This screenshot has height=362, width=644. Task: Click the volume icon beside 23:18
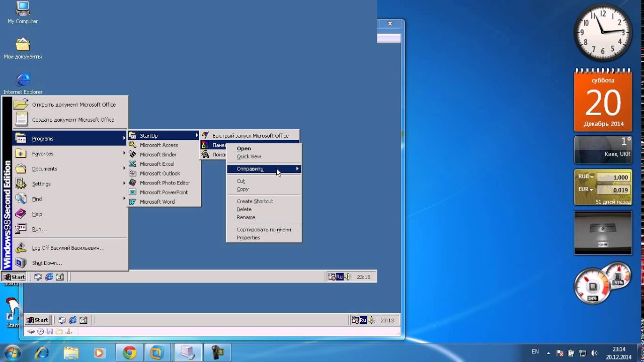tap(347, 277)
